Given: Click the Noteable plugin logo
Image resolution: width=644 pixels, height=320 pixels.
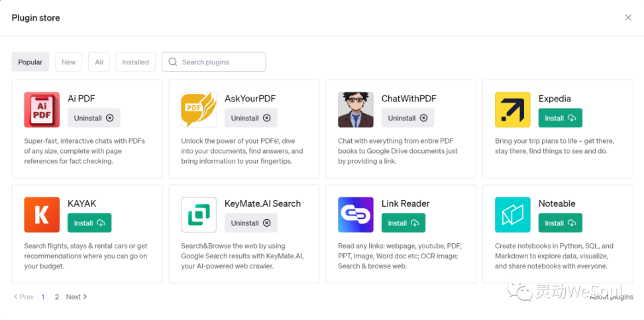Looking at the screenshot, I should point(513,215).
